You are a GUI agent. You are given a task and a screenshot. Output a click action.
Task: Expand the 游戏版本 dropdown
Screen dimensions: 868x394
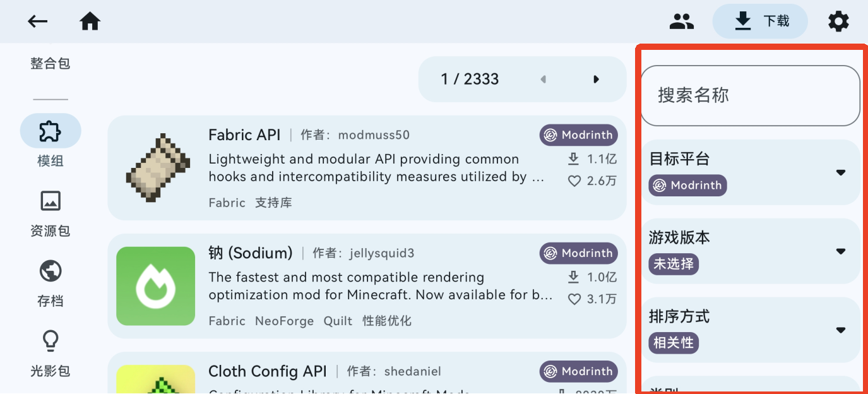840,251
